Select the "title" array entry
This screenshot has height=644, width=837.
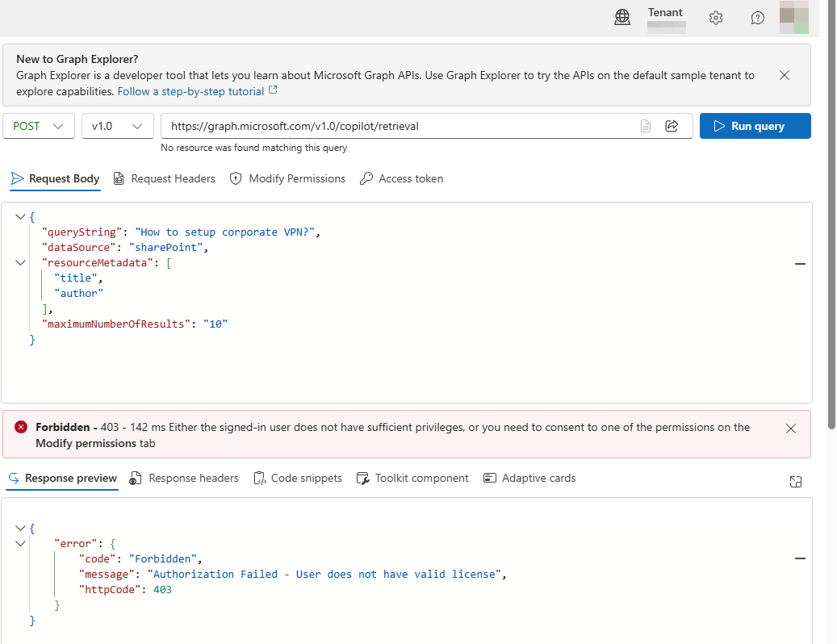(x=75, y=278)
